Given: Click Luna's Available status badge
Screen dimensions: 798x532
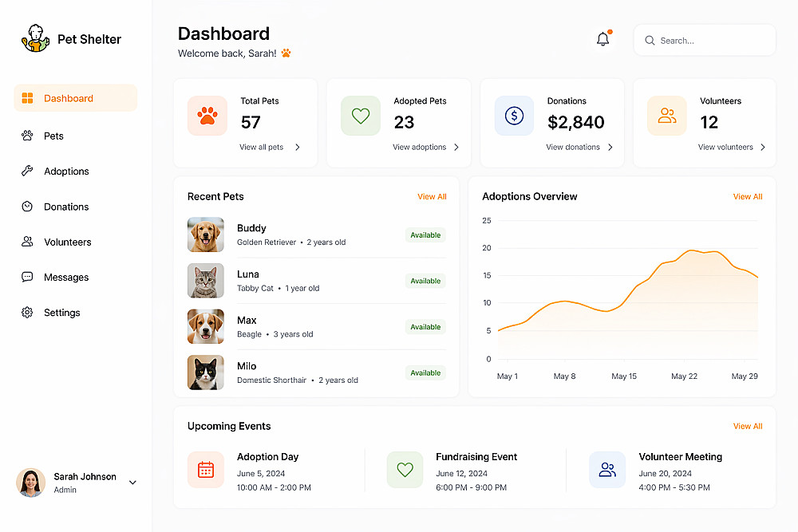Looking at the screenshot, I should pyautogui.click(x=425, y=281).
